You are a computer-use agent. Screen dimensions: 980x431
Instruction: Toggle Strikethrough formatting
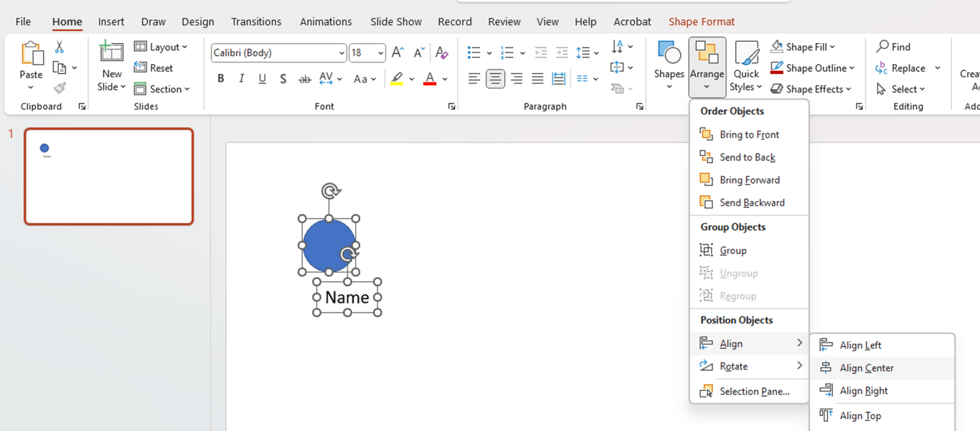click(304, 79)
